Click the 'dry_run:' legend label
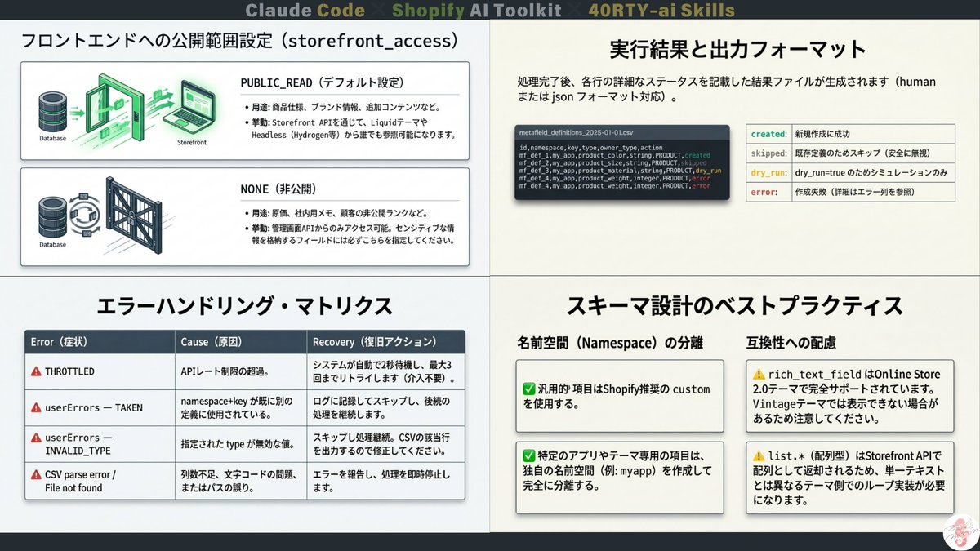 click(x=768, y=173)
